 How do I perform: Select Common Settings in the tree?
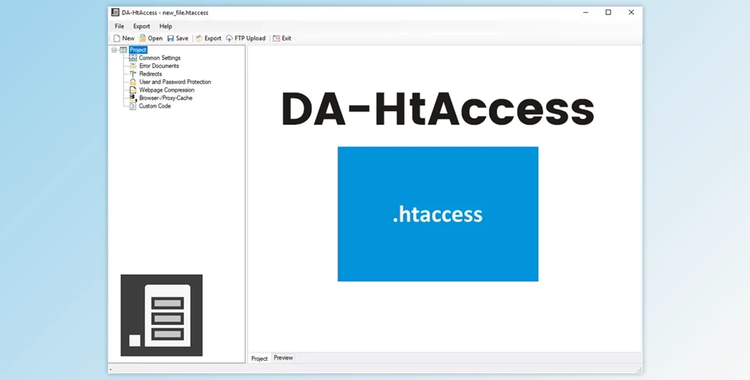(160, 58)
